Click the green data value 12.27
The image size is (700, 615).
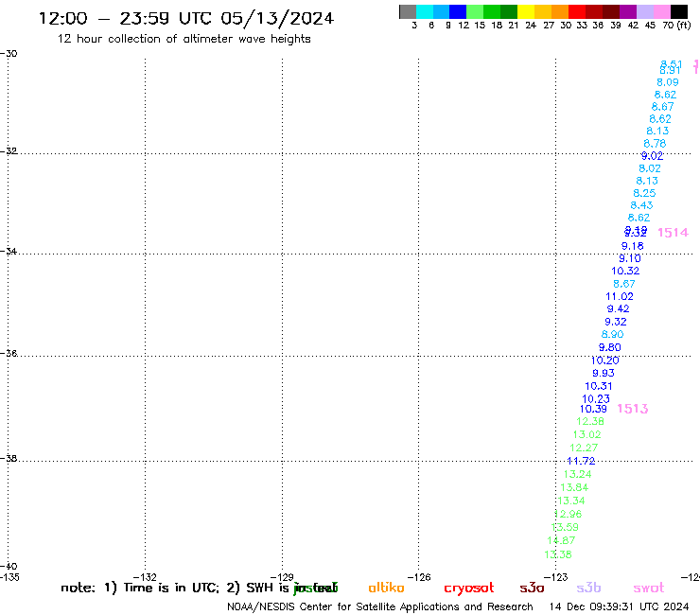(x=584, y=448)
